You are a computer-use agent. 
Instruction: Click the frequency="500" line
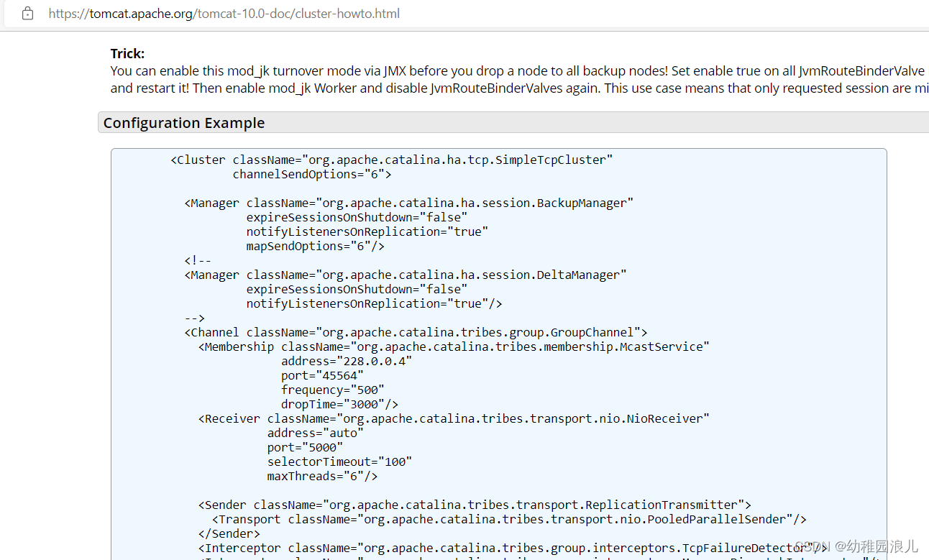click(333, 390)
